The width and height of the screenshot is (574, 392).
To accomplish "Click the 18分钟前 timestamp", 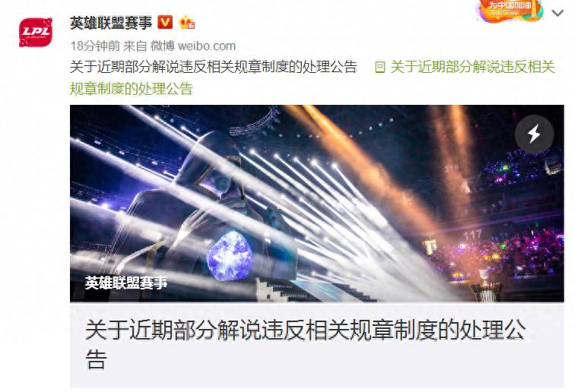I will point(95,46).
